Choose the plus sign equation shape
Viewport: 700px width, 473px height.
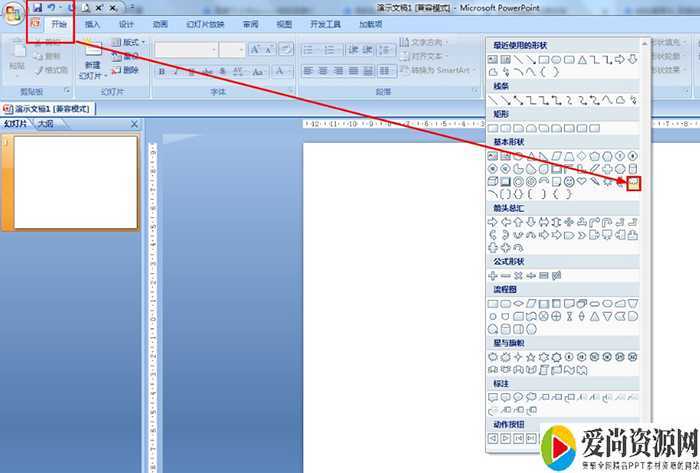click(493, 275)
